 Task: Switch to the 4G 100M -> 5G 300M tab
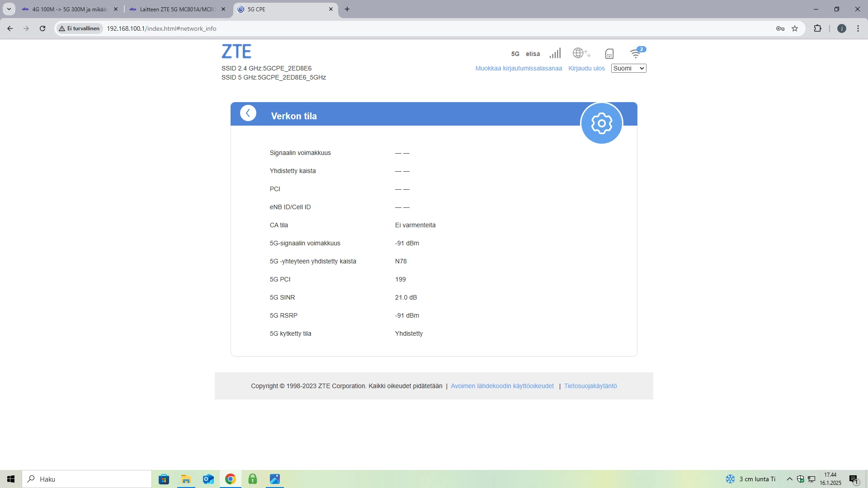pos(68,9)
